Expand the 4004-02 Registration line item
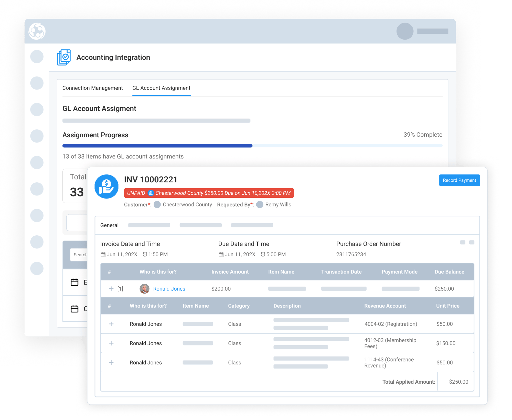512x420 pixels. (111, 324)
